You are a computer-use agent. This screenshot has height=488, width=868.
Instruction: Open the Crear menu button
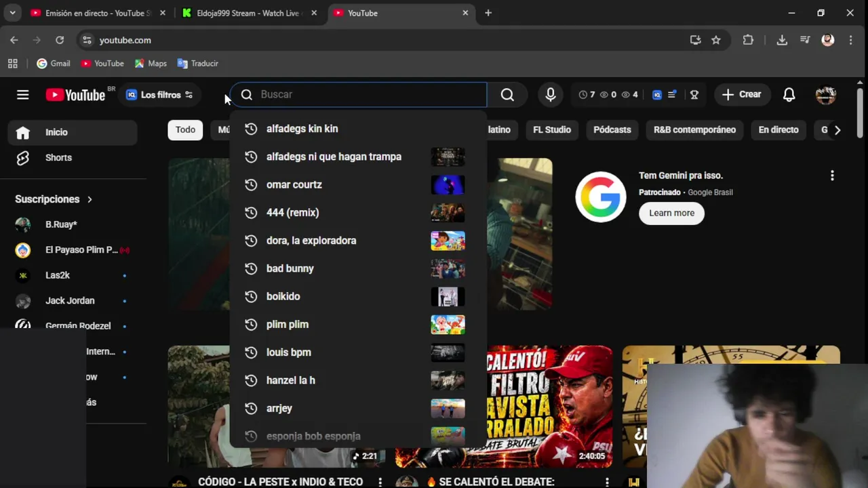(x=742, y=95)
